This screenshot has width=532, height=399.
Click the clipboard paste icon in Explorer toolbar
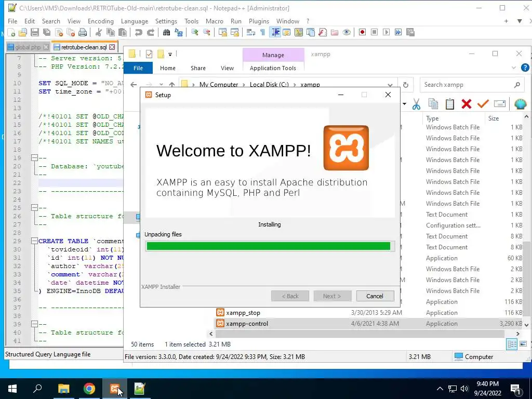click(450, 104)
